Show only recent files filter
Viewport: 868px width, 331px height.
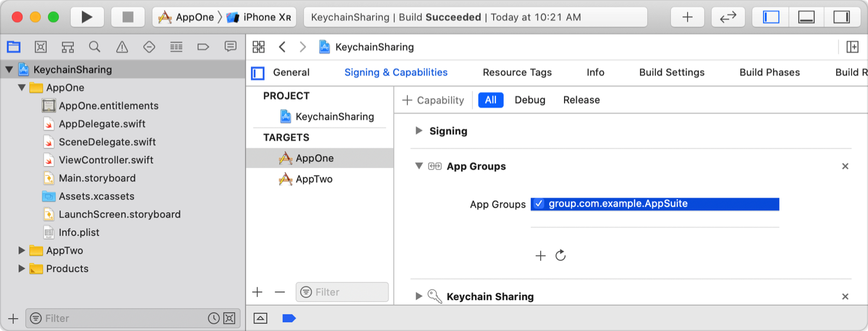tap(214, 318)
